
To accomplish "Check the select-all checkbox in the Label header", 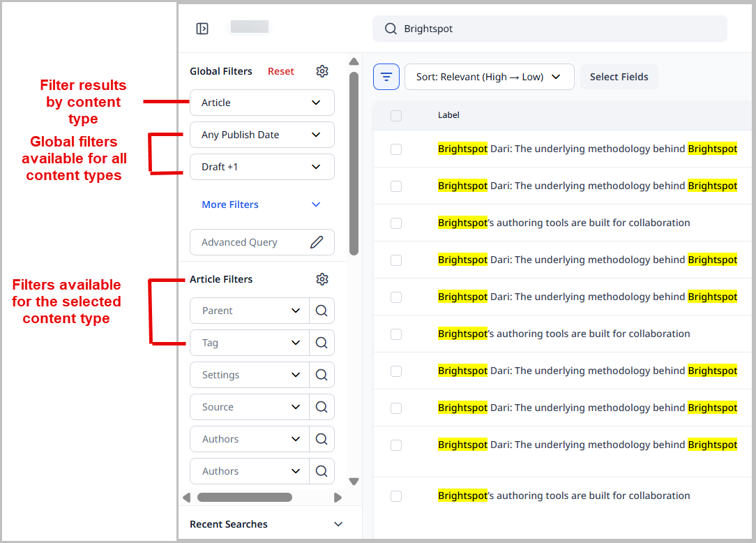I will click(x=396, y=116).
